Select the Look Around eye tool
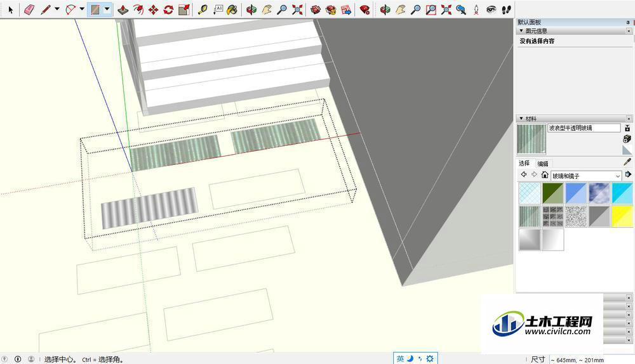Image resolution: width=635 pixels, height=364 pixels. (491, 10)
